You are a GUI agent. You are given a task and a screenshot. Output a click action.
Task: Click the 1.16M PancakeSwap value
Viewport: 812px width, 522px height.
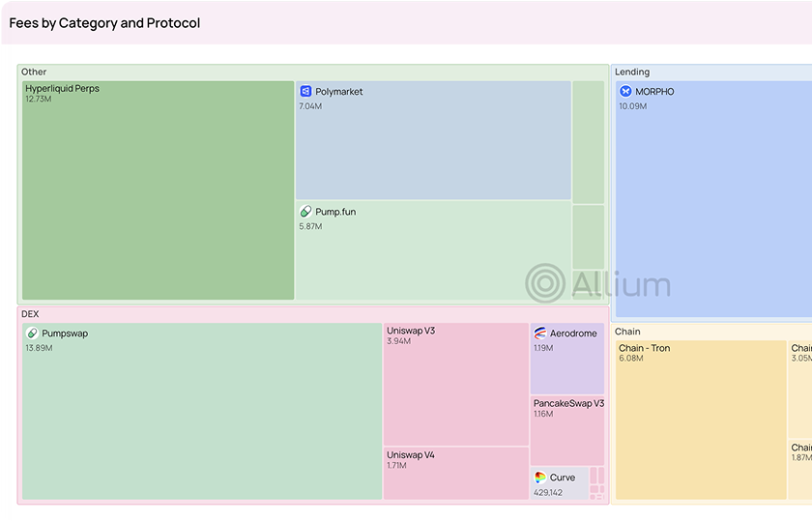click(x=543, y=414)
